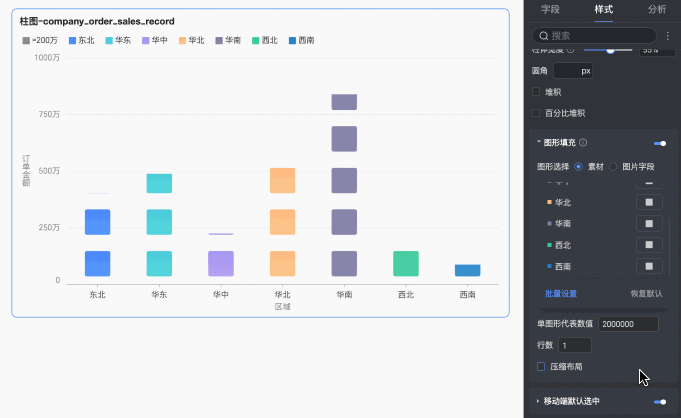Open the more options menu beside search
Viewport: 681px width, 418px height.
click(668, 36)
